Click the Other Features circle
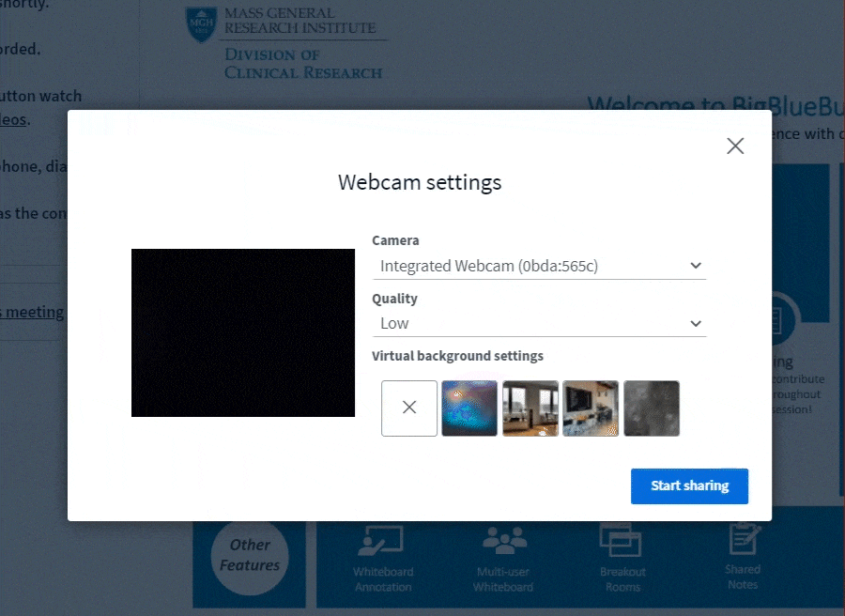Image resolution: width=845 pixels, height=616 pixels. click(250, 555)
